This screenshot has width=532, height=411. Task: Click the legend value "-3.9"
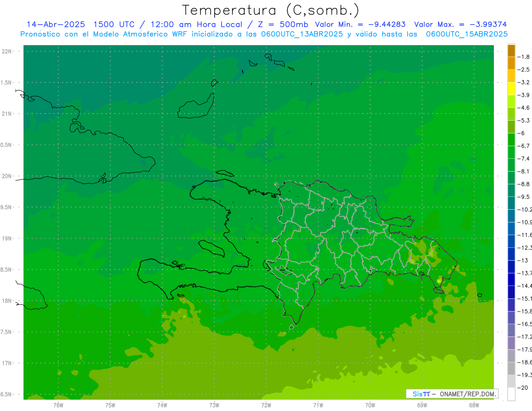[x=524, y=95]
